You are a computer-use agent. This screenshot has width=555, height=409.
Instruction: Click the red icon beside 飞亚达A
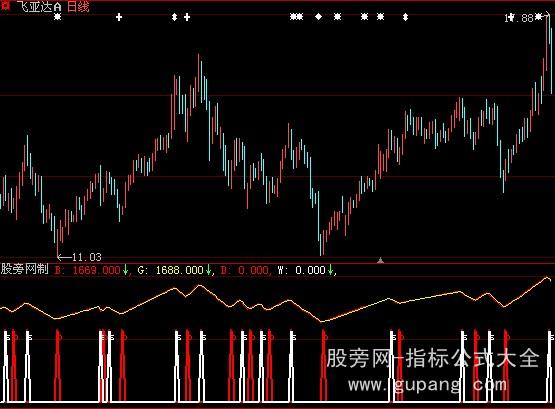click(x=5, y=6)
